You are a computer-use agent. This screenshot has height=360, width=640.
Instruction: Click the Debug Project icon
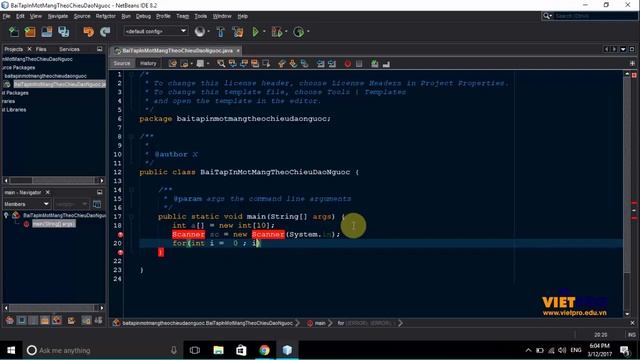(x=276, y=32)
